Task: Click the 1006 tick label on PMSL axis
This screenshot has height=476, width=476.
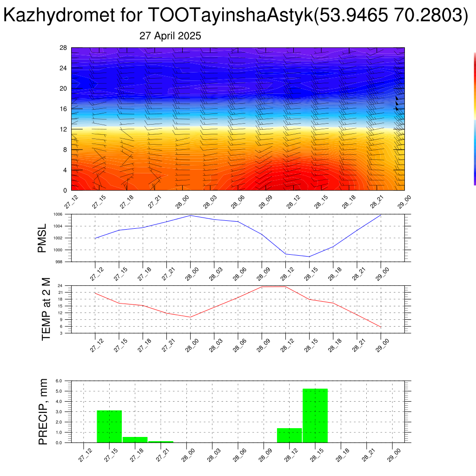Action: 58,214
